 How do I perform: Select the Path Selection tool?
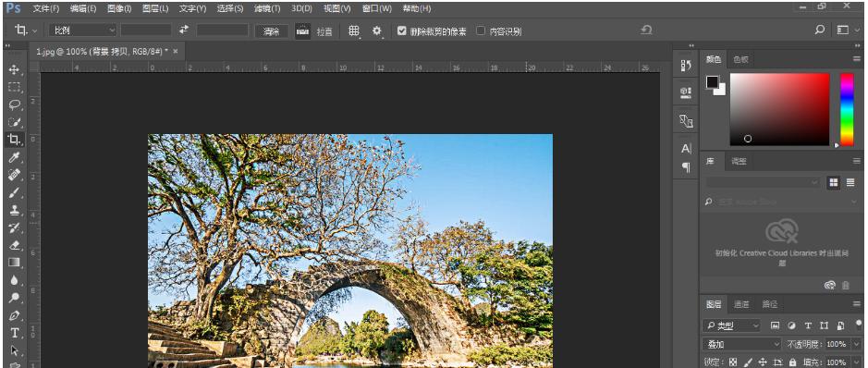pos(15,350)
